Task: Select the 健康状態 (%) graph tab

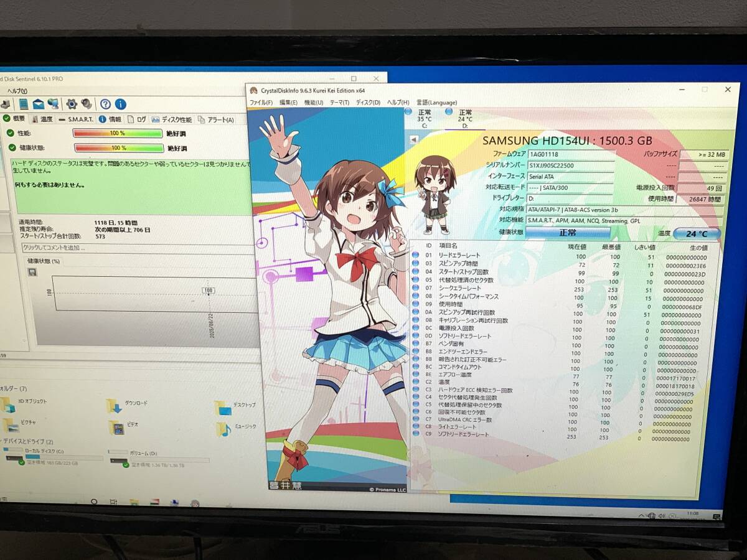Action: (43, 261)
